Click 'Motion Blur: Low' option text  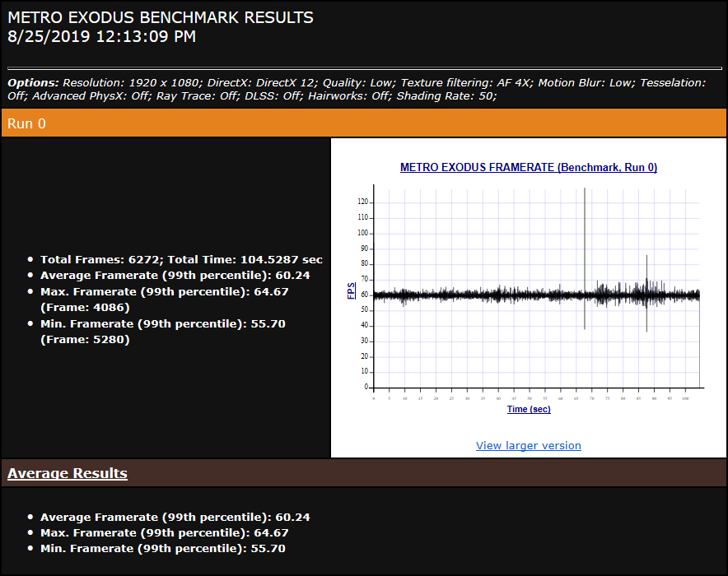pos(586,83)
